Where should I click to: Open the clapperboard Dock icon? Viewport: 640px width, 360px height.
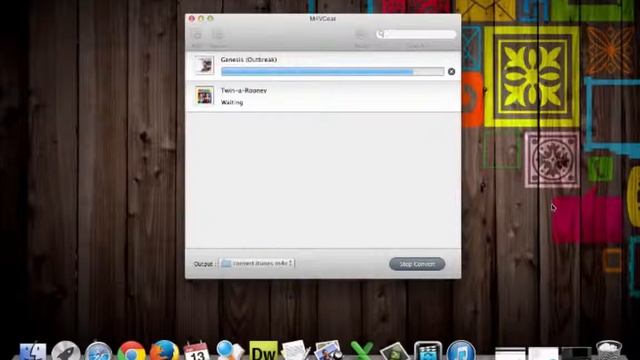tap(427, 352)
